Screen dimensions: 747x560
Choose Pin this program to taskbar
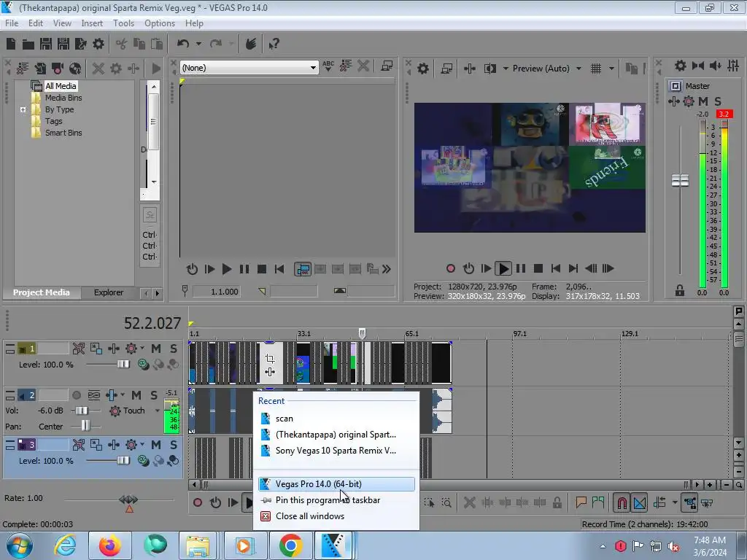(336, 500)
